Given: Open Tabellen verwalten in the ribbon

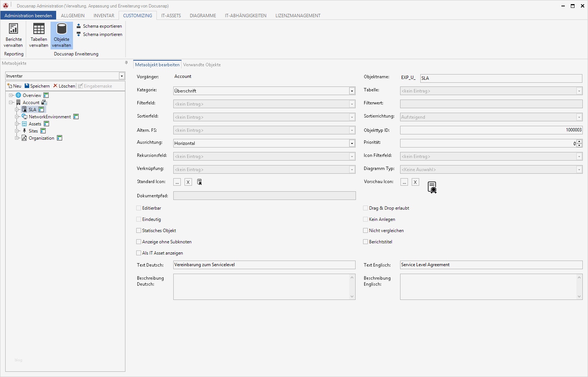Looking at the screenshot, I should (x=39, y=35).
